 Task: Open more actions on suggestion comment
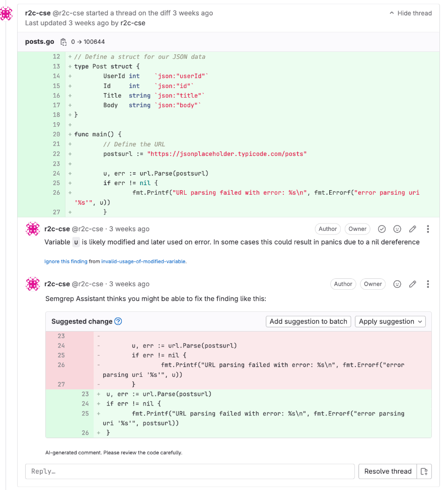[x=428, y=284]
